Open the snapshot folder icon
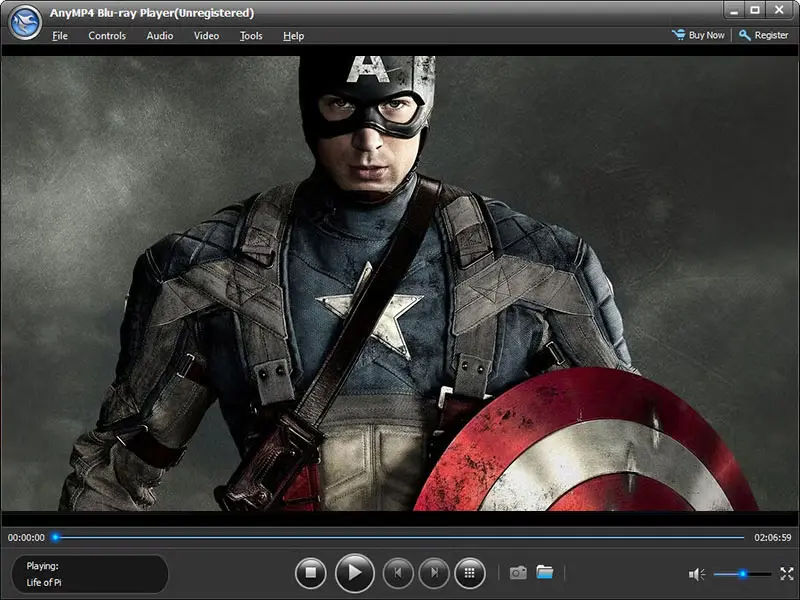Image resolution: width=800 pixels, height=600 pixels. [x=545, y=573]
